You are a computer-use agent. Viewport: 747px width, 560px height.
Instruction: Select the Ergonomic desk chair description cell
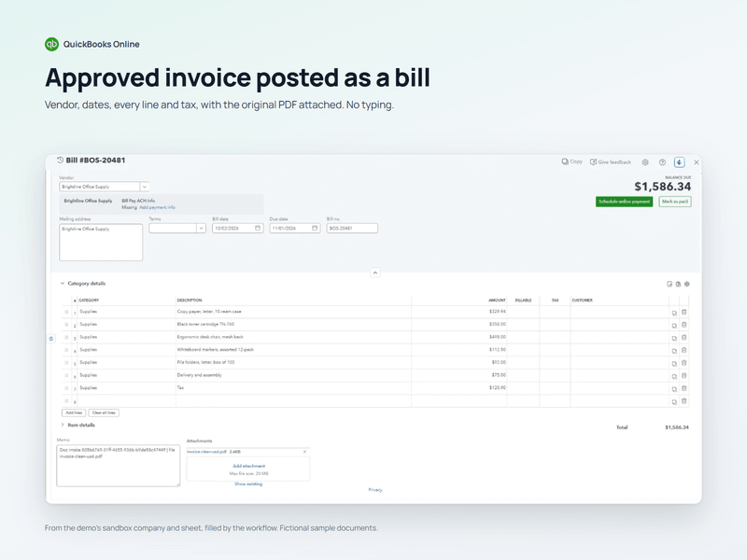293,337
